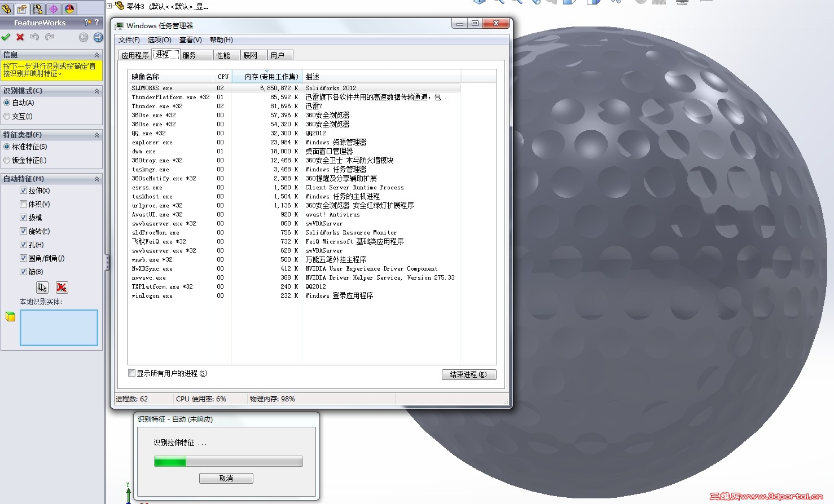Enable the 体积(V) feature checkbox
This screenshot has width=834, height=504.
(x=23, y=204)
